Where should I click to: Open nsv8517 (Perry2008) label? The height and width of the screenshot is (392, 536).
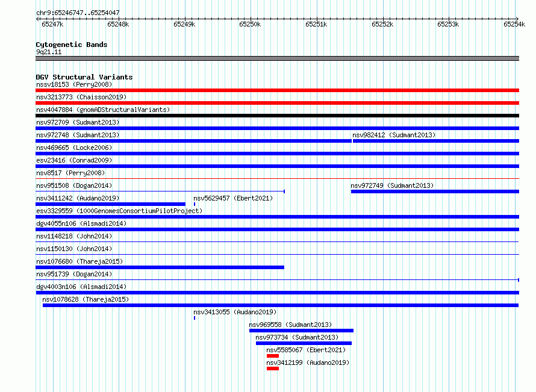tap(70, 173)
